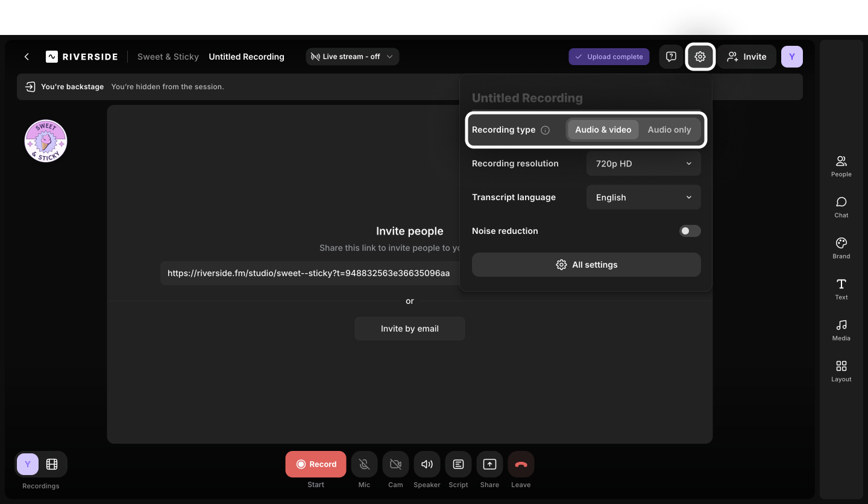This screenshot has height=504, width=868.
Task: Open the Brand palette panel
Action: (x=841, y=248)
